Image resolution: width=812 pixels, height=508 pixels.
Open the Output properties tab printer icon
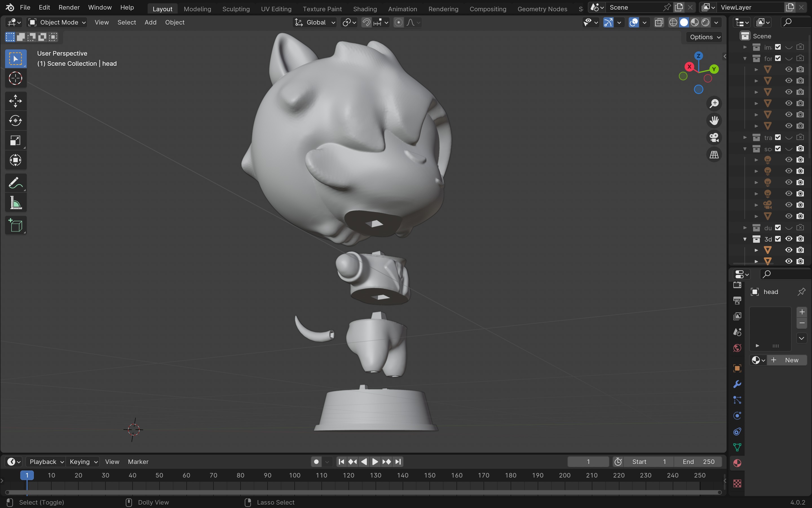(x=737, y=300)
